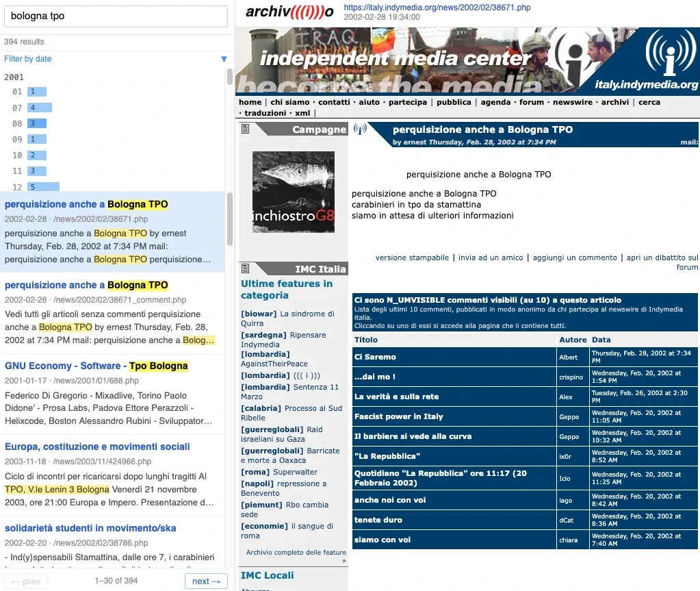The width and height of the screenshot is (700, 591).
Task: Click in the search field containing bologna tpo
Action: pos(116,16)
